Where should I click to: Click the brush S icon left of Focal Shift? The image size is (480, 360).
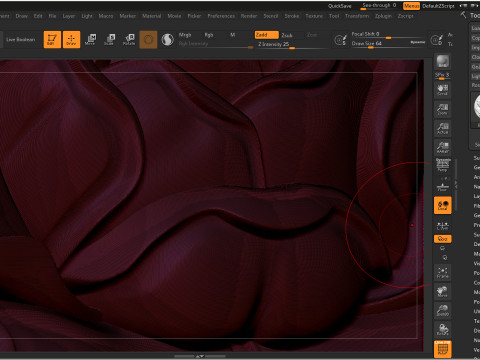[x=340, y=40]
